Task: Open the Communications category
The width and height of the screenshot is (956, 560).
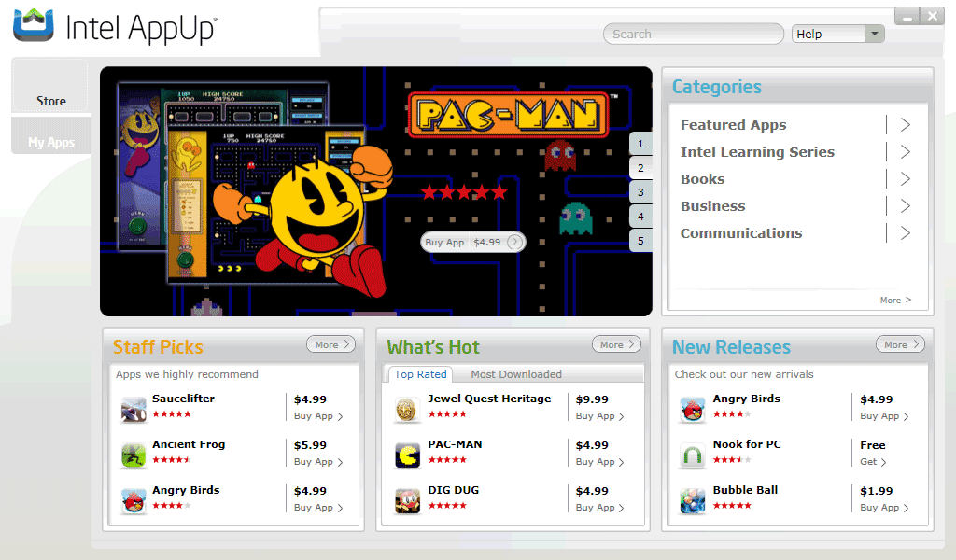Action: pos(740,232)
